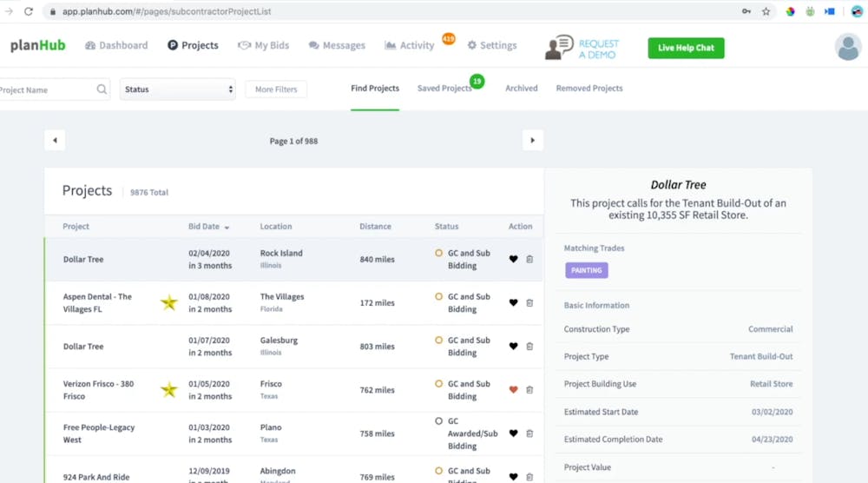The image size is (868, 483).
Task: Go to next page with right arrow
Action: tap(532, 140)
